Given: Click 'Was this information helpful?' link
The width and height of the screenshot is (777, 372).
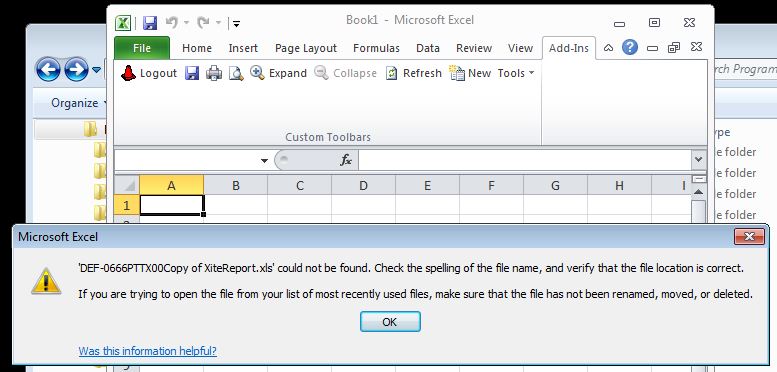Looking at the screenshot, I should point(148,351).
